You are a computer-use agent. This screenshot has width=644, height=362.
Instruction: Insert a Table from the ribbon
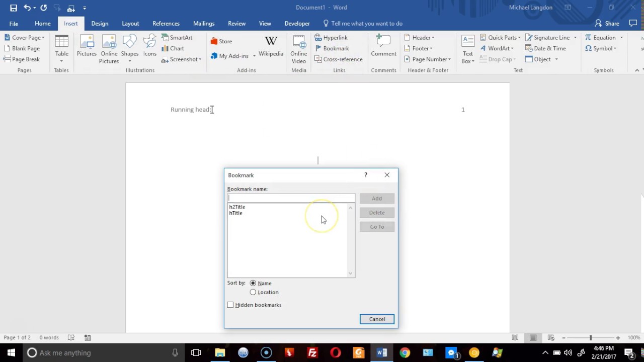[x=62, y=49]
